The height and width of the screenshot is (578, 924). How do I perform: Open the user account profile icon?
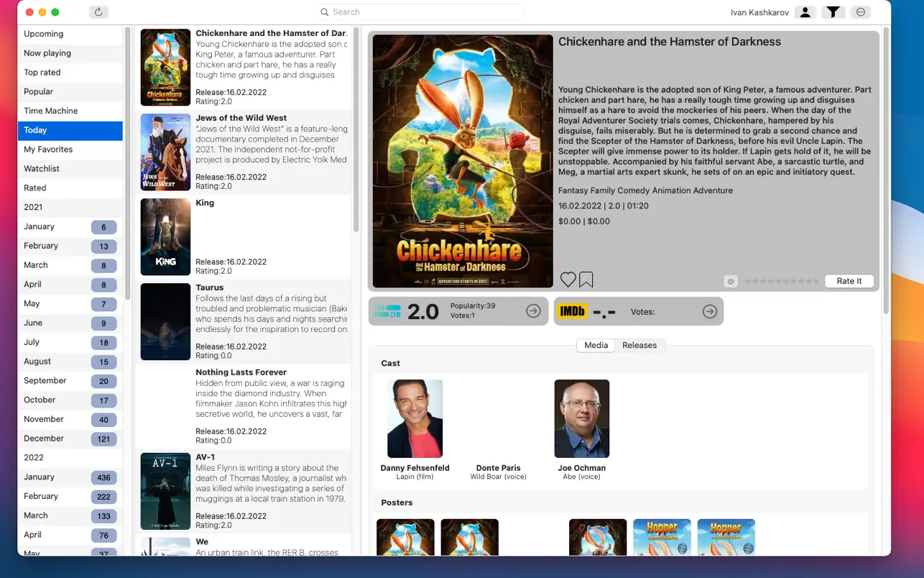805,12
